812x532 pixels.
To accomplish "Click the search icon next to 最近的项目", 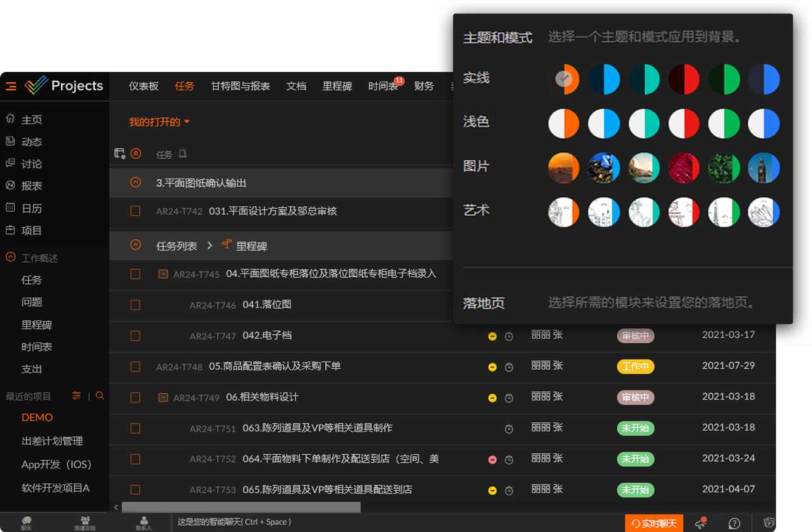I will [100, 396].
